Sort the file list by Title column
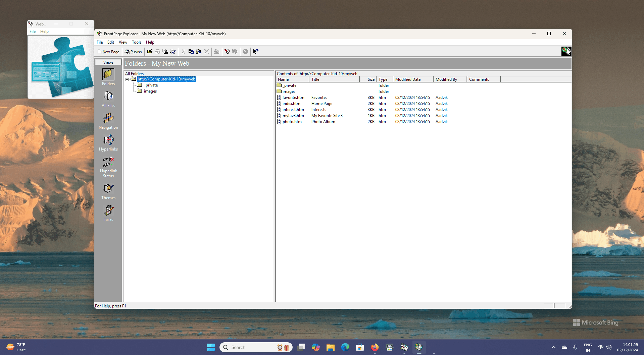 click(x=334, y=79)
